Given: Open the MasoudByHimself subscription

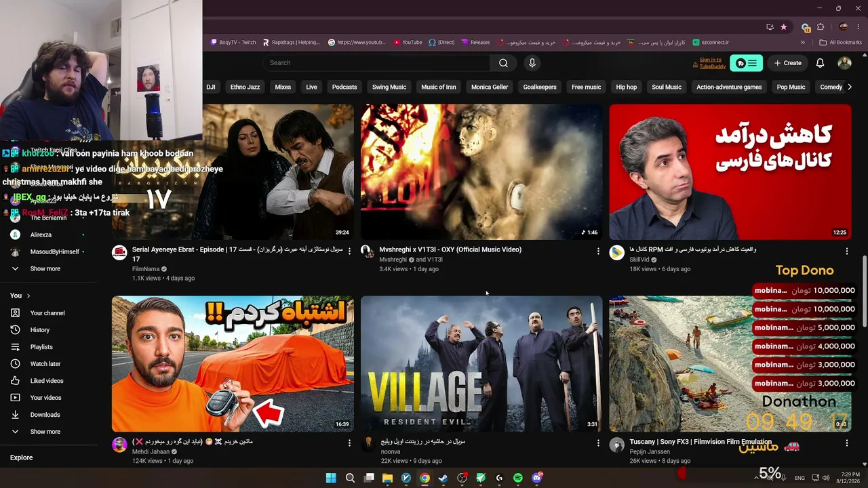Looking at the screenshot, I should [x=54, y=251].
